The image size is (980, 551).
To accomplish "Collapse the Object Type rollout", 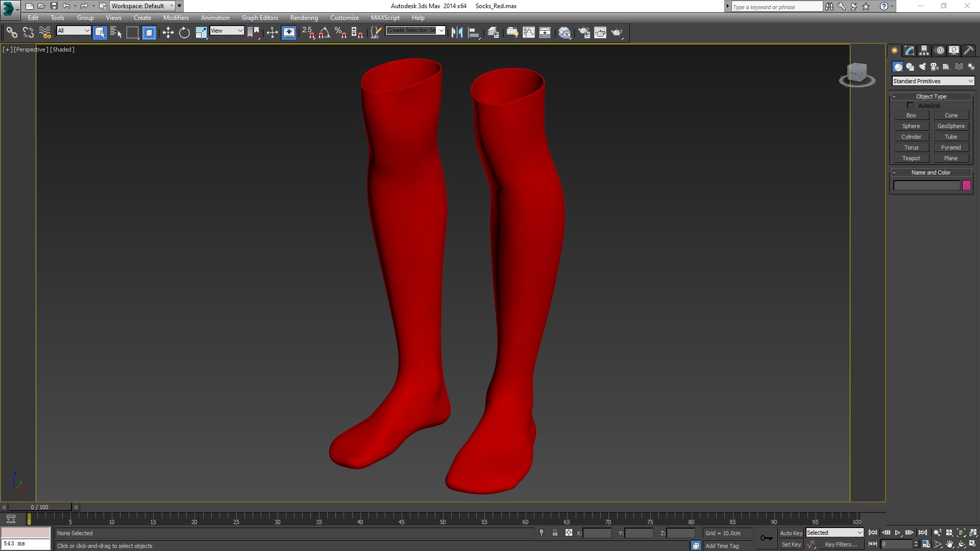I will (931, 96).
